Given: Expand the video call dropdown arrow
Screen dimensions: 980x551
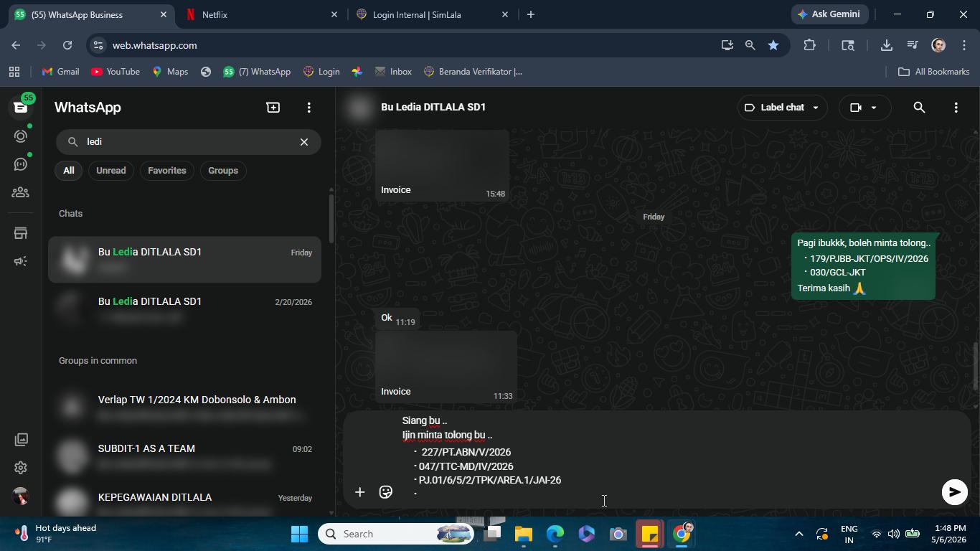Looking at the screenshot, I should tap(874, 108).
